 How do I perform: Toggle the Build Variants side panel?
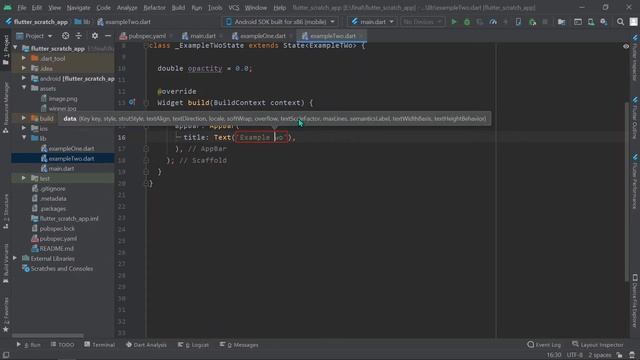coord(6,264)
